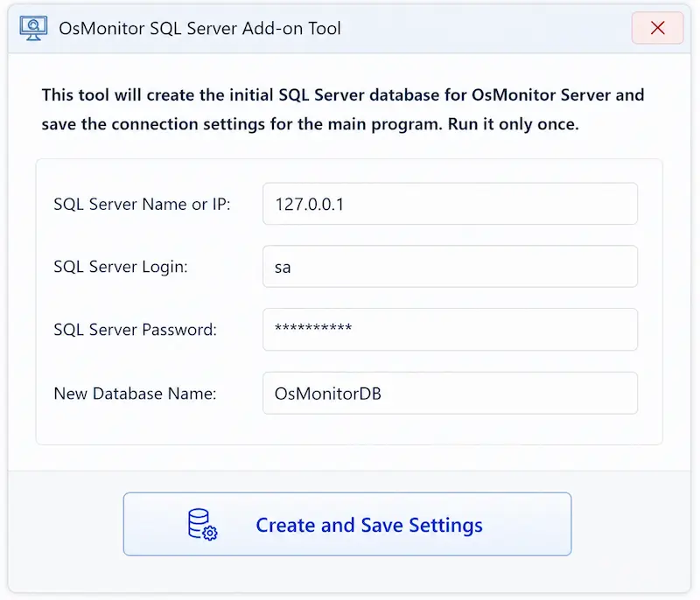Select the SQL Server Password field

[450, 329]
